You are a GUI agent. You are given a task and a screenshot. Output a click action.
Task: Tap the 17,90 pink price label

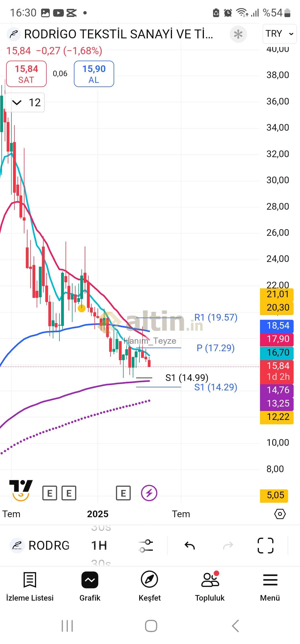coord(277,339)
